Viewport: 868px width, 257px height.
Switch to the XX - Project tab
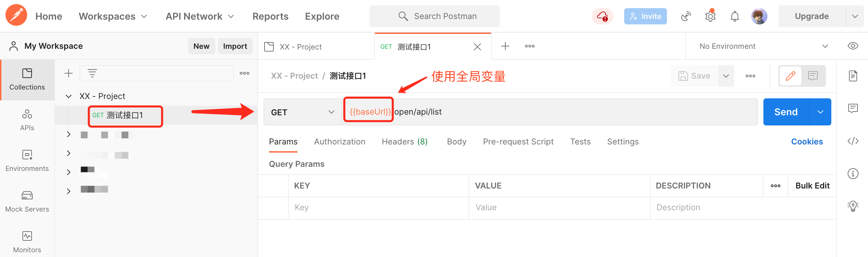point(317,47)
